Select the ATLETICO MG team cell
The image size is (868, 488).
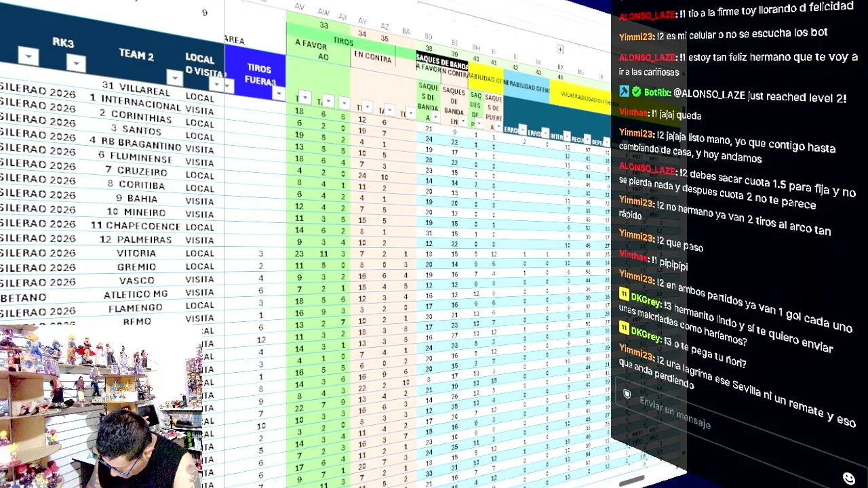pyautogui.click(x=136, y=294)
